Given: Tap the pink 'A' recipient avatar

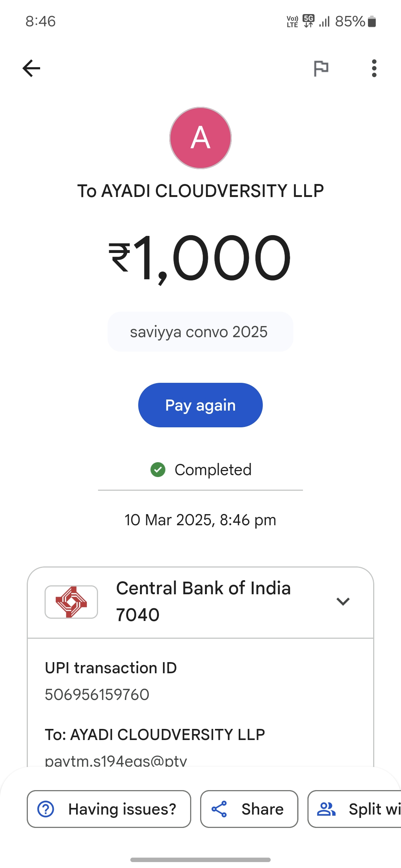Looking at the screenshot, I should pos(200,138).
